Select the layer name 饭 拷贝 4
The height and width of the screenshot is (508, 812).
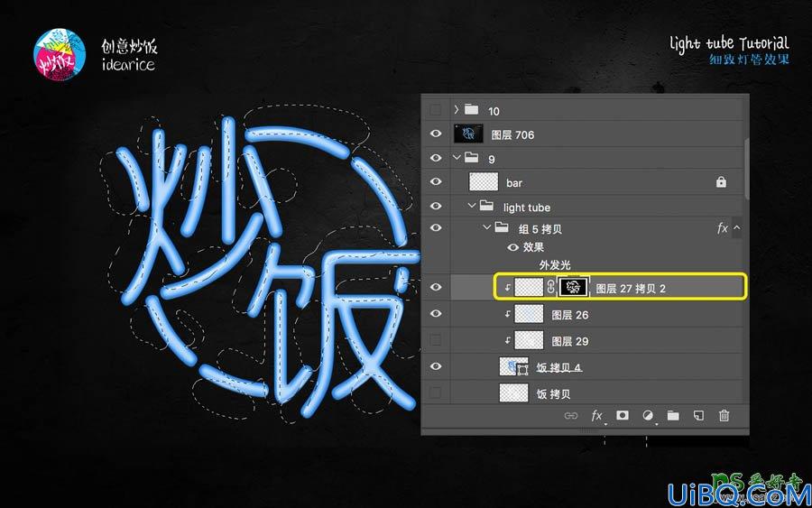[x=558, y=367]
